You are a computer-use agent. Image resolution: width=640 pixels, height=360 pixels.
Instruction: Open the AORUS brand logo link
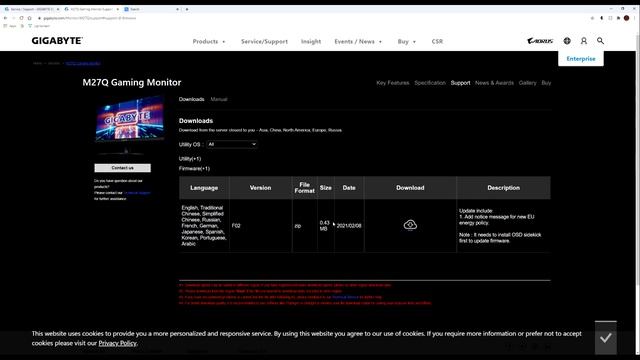(x=540, y=41)
